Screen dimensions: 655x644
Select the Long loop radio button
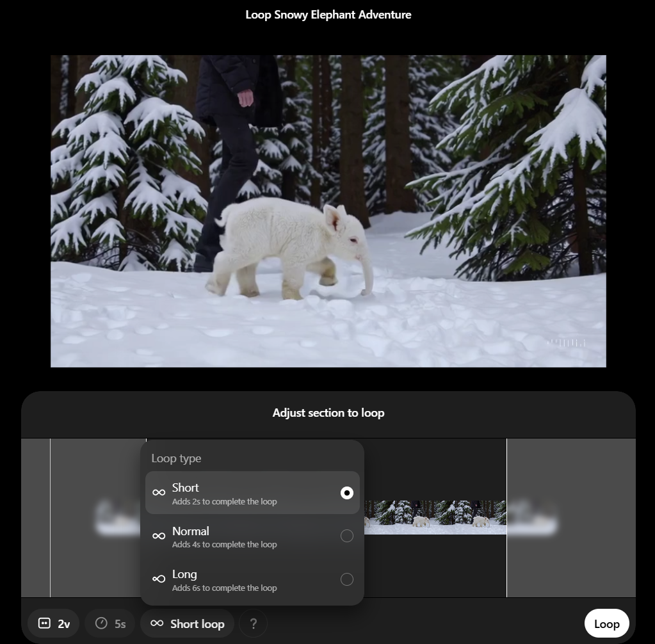coord(347,579)
